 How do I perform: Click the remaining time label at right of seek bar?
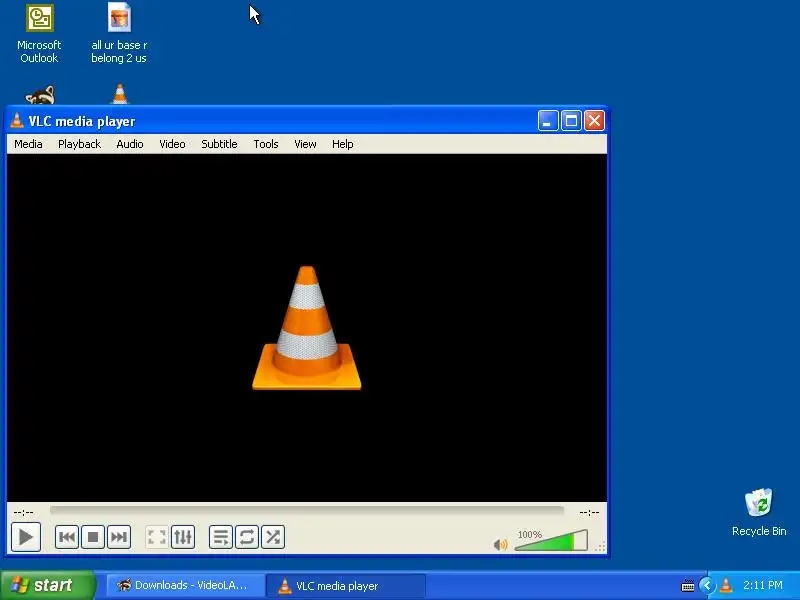point(589,512)
